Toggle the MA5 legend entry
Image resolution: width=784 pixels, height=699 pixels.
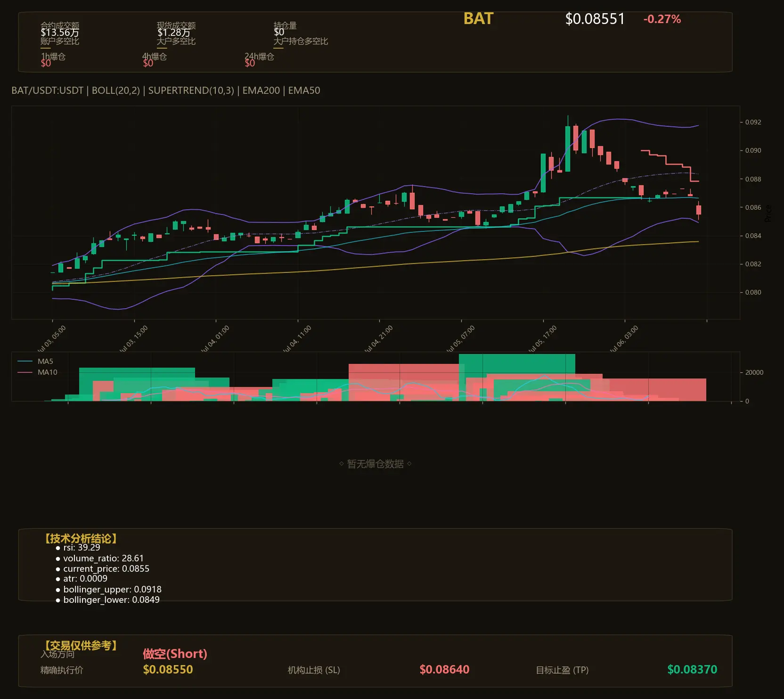(x=35, y=362)
